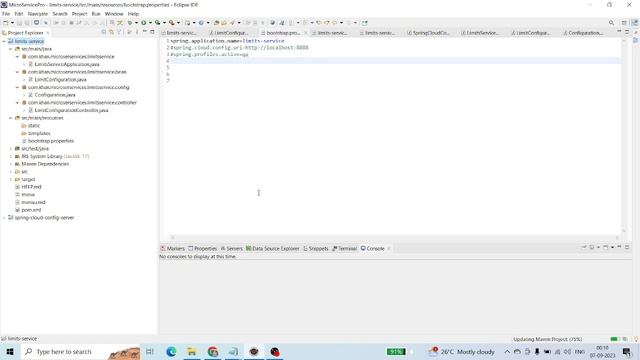
Task: Click the editor horizontal scrollbar
Action: pyautogui.click(x=394, y=237)
